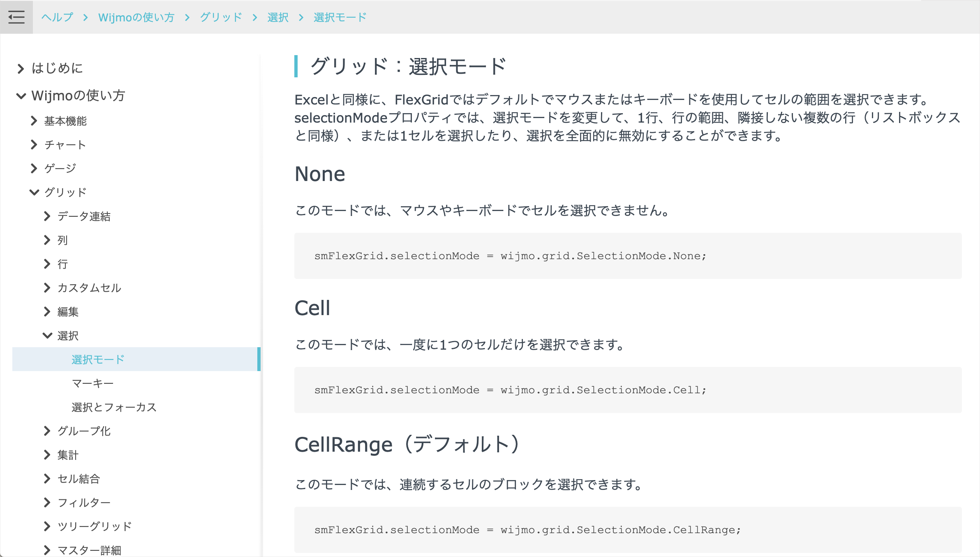Image resolution: width=980 pixels, height=557 pixels.
Task: Open the ヘルプ breadcrumb link
Action: (x=57, y=17)
